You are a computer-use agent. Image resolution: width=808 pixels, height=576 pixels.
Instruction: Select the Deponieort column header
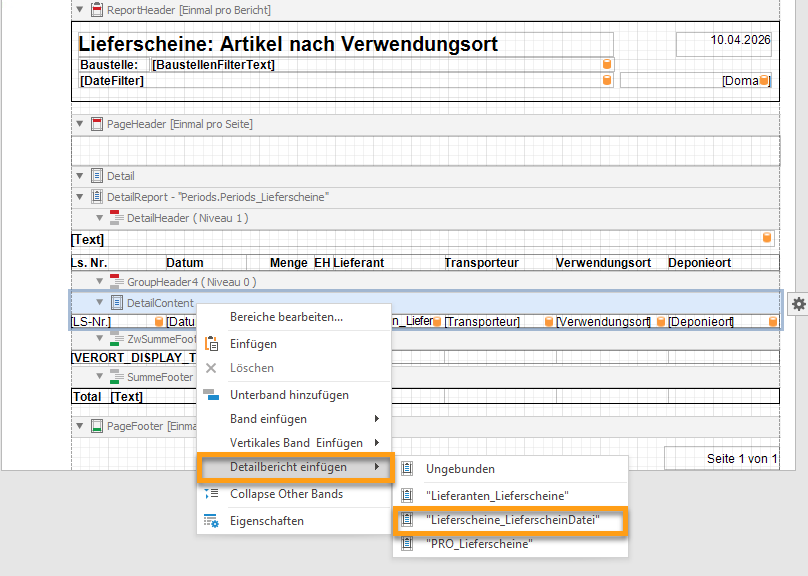[x=723, y=263]
